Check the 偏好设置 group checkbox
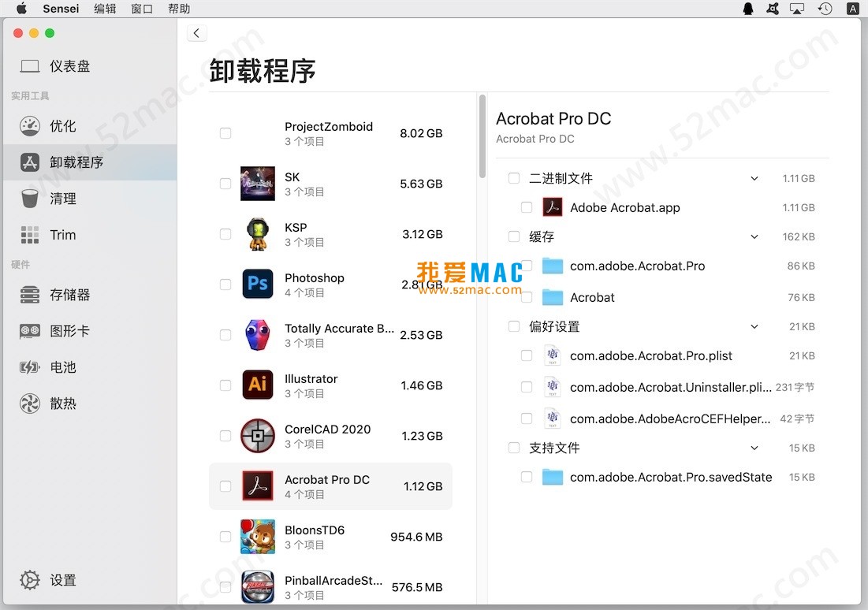 (514, 326)
